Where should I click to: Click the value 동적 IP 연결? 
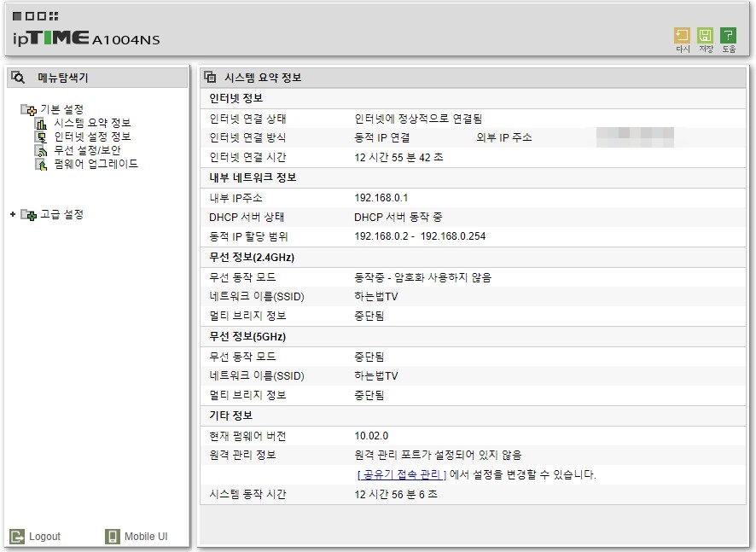[382, 138]
